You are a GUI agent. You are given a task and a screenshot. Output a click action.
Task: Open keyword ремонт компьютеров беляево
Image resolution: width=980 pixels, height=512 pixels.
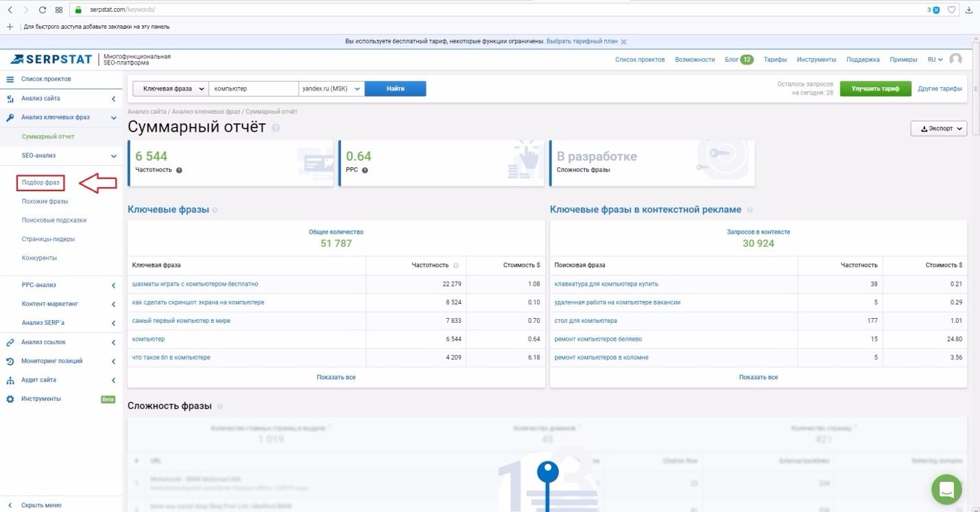598,339
